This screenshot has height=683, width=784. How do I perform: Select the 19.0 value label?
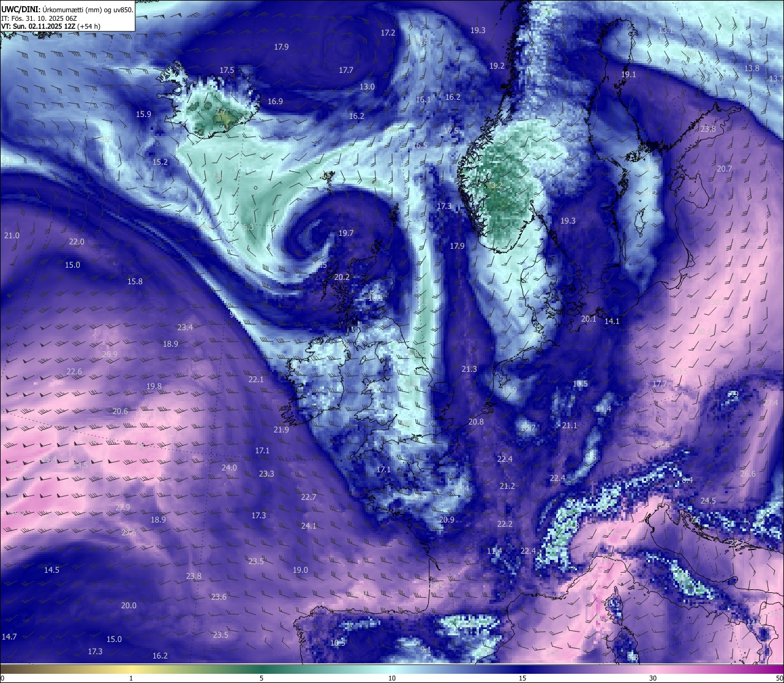pos(300,570)
